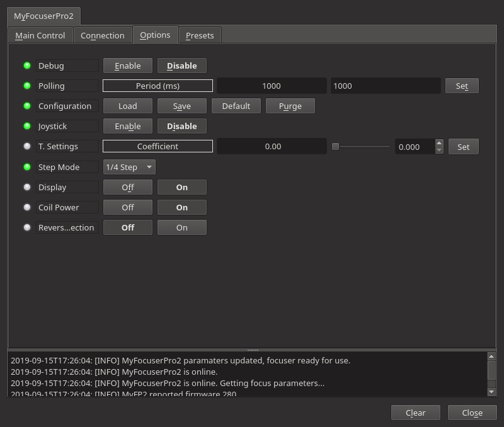The image size is (504, 427).
Task: Set Reverse Direction to On
Action: (182, 227)
